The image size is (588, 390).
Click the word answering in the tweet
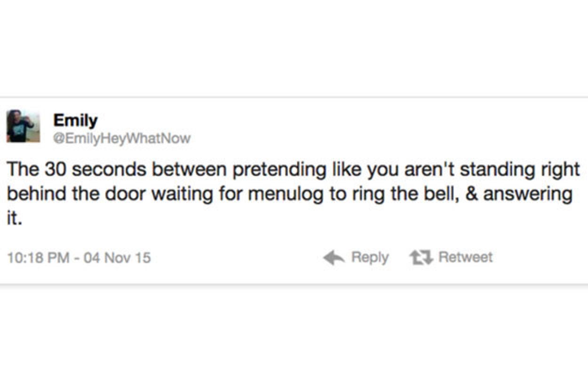pyautogui.click(x=528, y=194)
